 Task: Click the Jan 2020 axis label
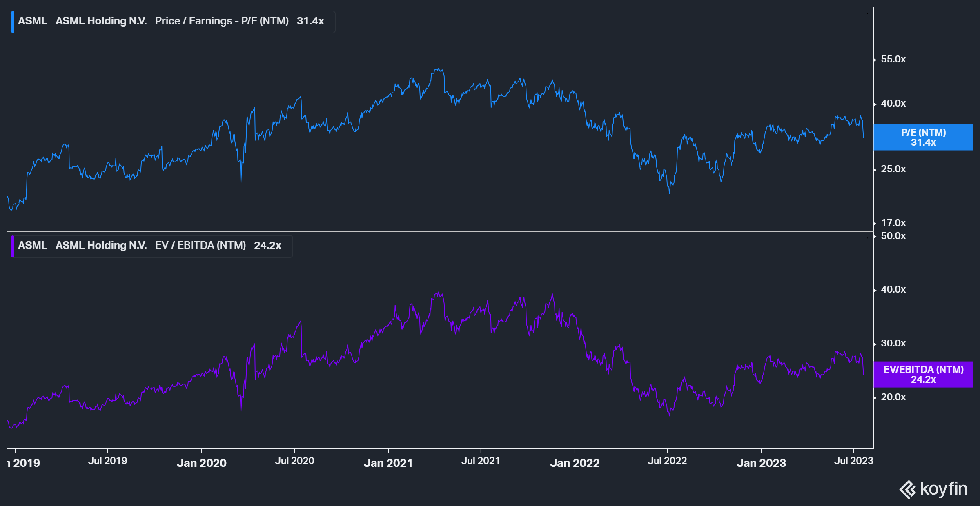[202, 463]
